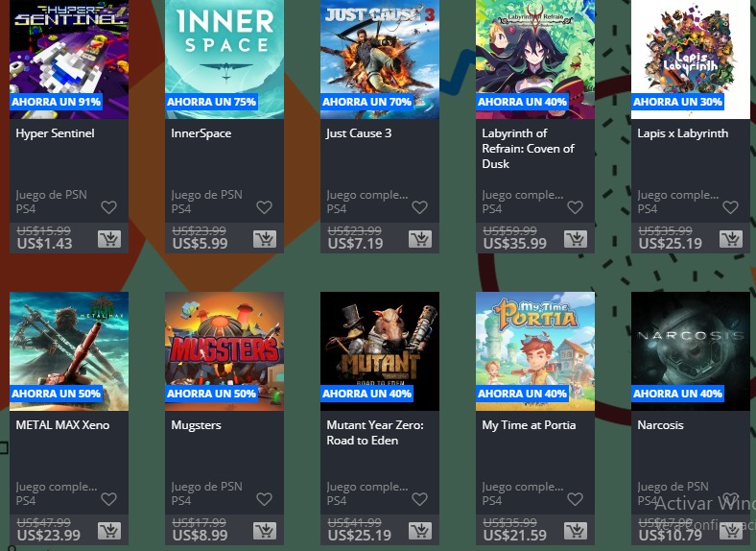Open the InnerSpace cover thumbnail
The width and height of the screenshot is (756, 551).
point(224,60)
